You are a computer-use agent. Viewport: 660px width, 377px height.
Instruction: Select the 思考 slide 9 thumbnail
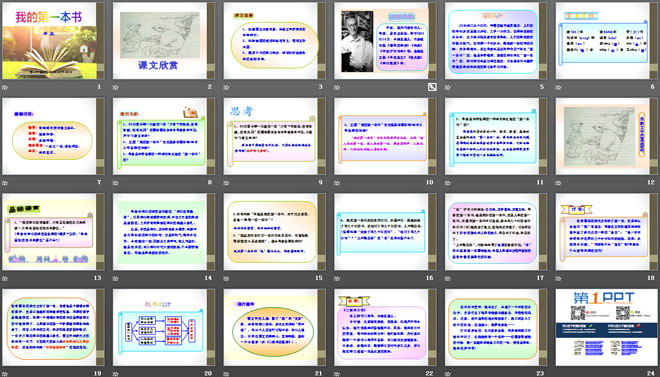click(x=274, y=136)
